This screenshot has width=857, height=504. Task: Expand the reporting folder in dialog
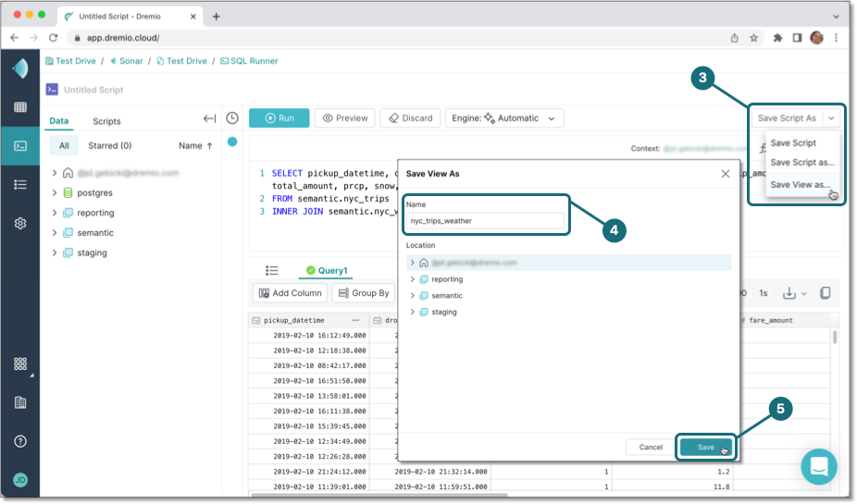(x=413, y=279)
